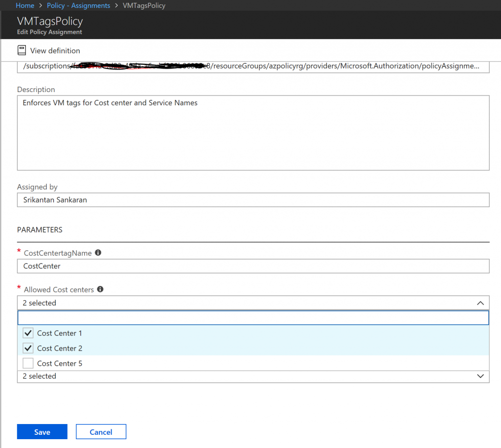The image size is (501, 448).
Task: Click the dropdown search filter box
Action: [x=253, y=318]
